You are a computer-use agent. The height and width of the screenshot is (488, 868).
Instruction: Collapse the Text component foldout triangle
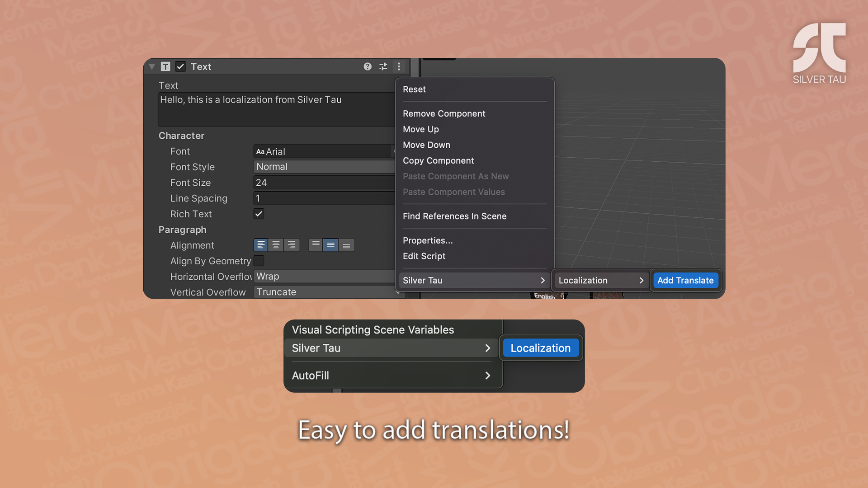point(152,66)
